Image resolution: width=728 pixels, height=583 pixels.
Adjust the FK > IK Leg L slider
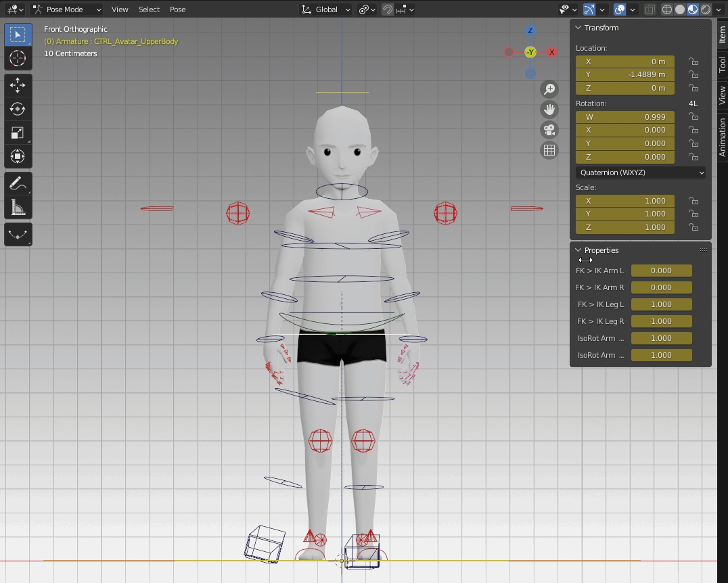[x=661, y=304]
